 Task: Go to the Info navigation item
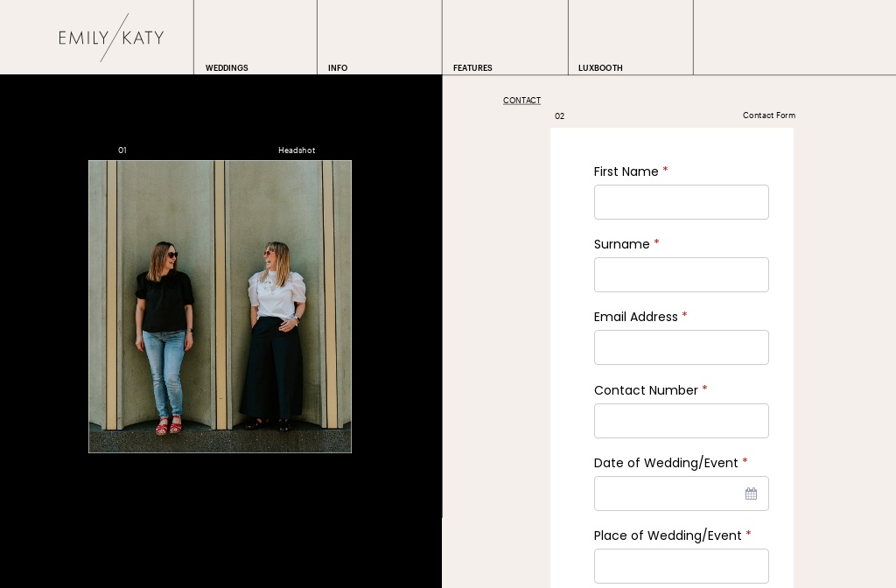click(x=338, y=68)
